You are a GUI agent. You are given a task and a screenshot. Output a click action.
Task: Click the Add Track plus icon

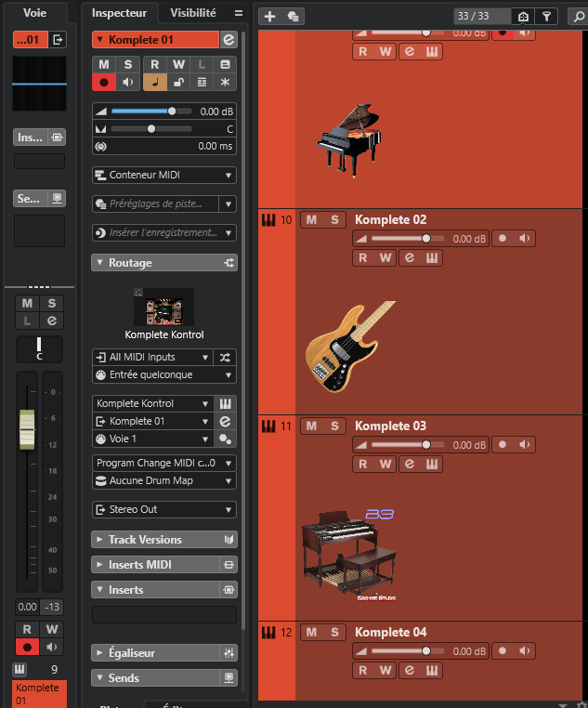pyautogui.click(x=269, y=16)
